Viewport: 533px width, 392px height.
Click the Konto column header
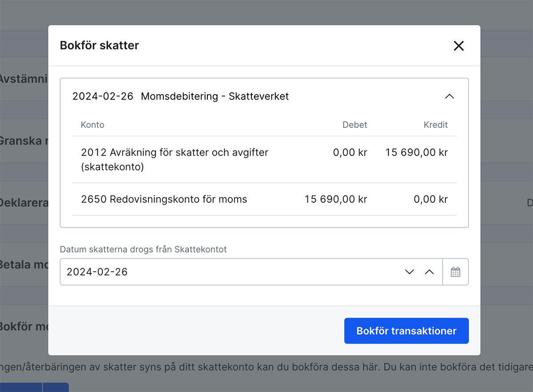click(x=92, y=125)
